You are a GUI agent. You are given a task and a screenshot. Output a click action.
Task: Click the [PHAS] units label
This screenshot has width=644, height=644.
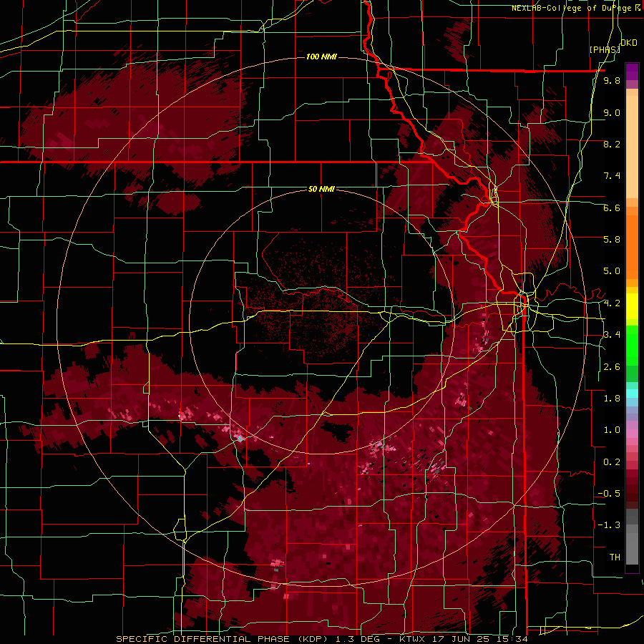pyautogui.click(x=605, y=49)
